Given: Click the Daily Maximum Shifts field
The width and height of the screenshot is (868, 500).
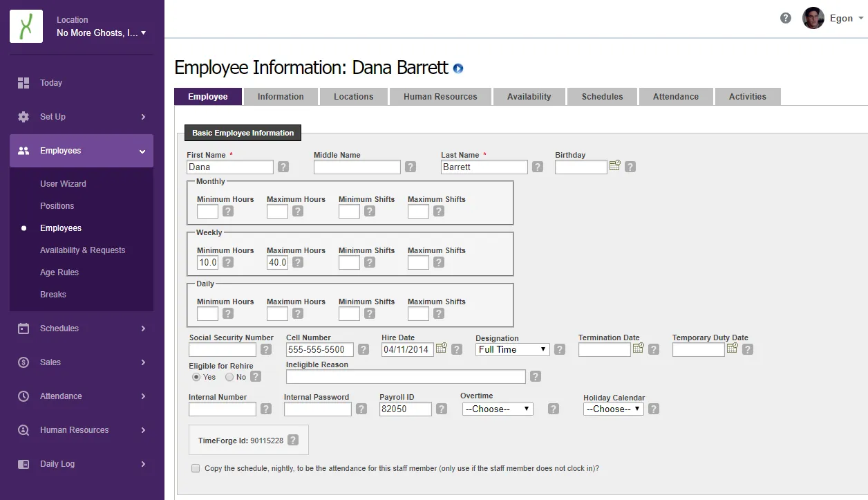Looking at the screenshot, I should (x=418, y=313).
